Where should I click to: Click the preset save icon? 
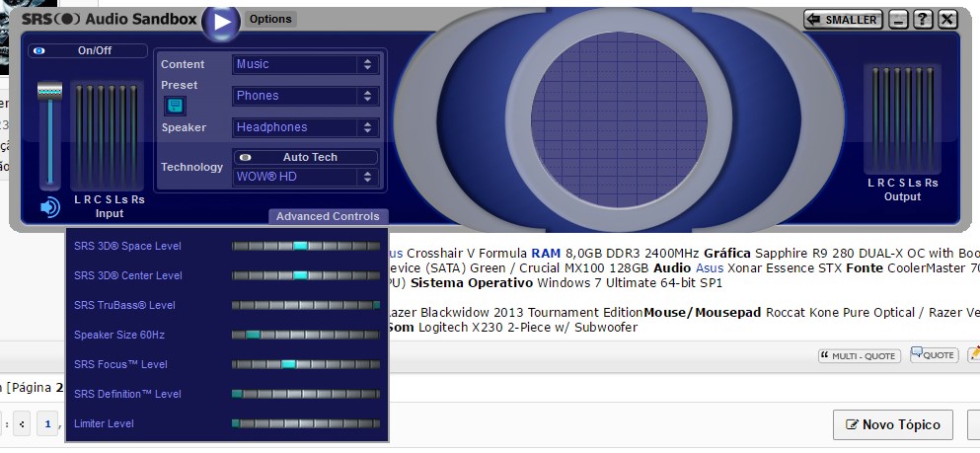coord(175,106)
